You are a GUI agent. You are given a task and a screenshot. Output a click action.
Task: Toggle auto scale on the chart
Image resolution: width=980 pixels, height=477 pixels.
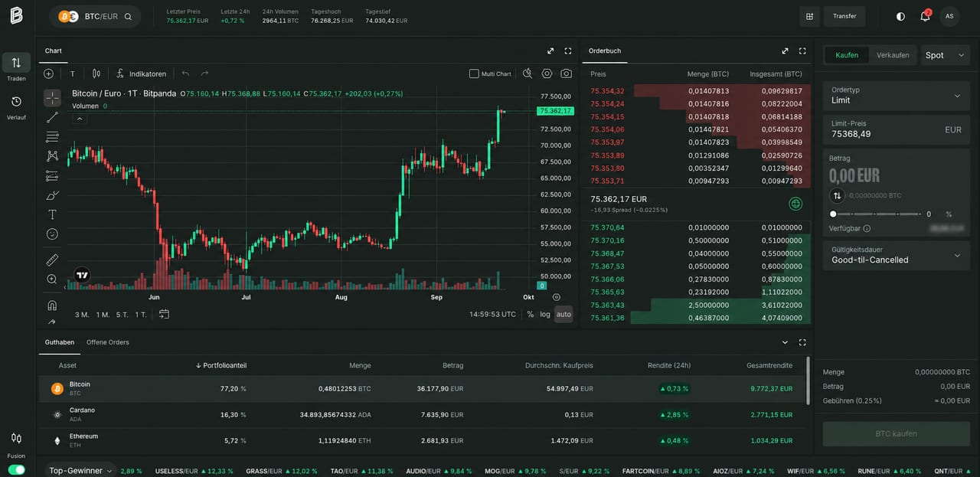[x=563, y=314]
